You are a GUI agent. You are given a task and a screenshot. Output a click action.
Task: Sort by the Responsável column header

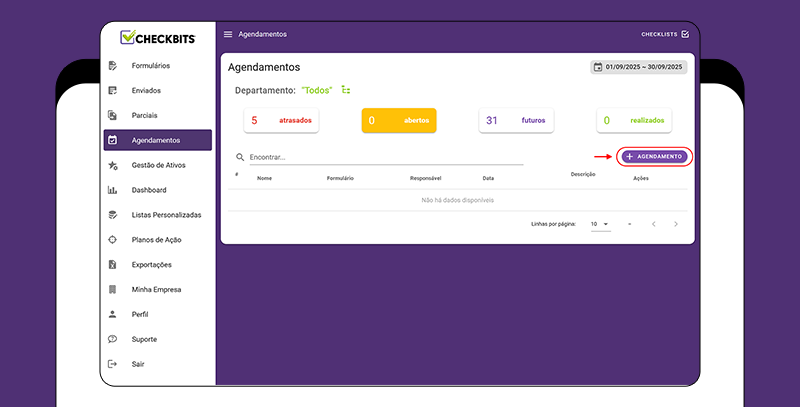coord(426,179)
